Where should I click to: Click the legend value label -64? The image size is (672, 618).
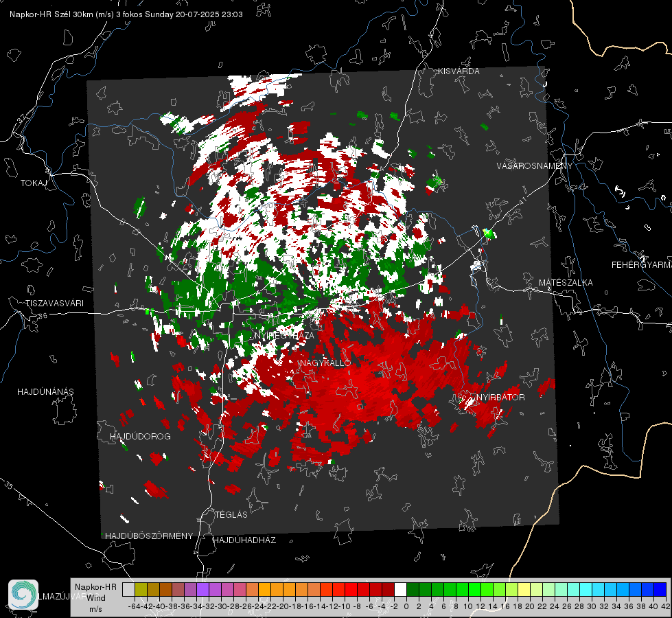135,606
